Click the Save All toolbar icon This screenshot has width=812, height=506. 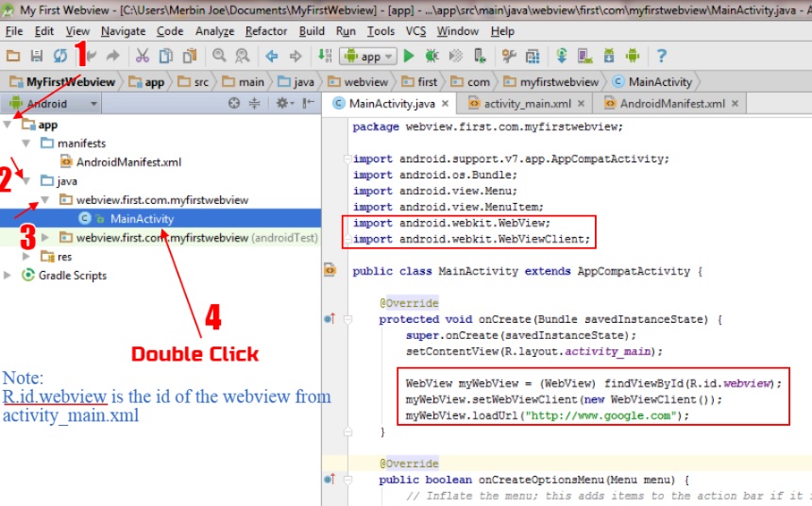36,56
